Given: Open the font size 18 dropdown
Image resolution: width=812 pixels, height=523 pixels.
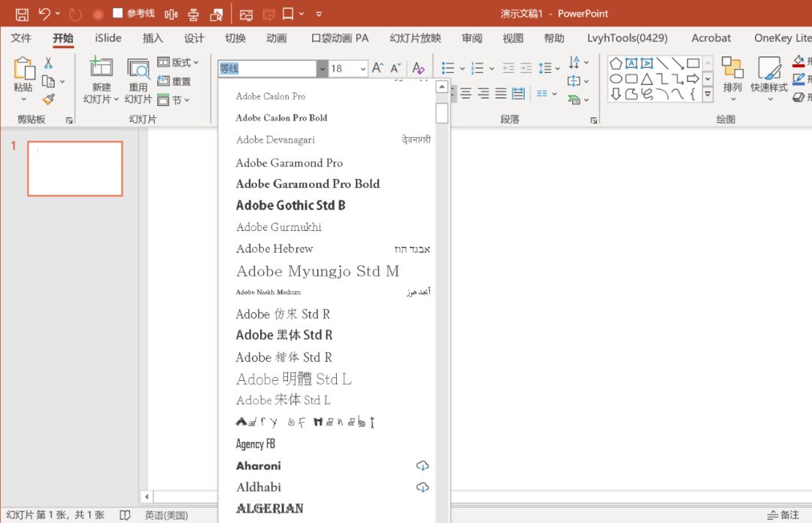Looking at the screenshot, I should point(362,68).
